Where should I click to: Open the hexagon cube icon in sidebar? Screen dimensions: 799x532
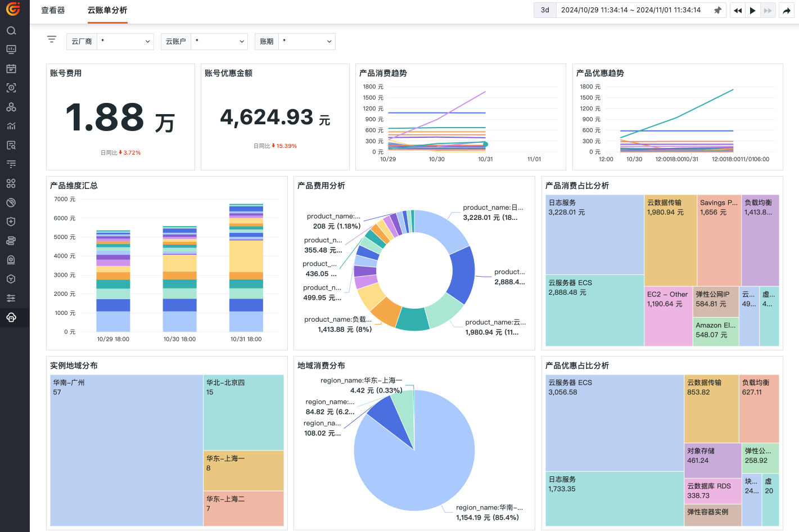tap(11, 279)
